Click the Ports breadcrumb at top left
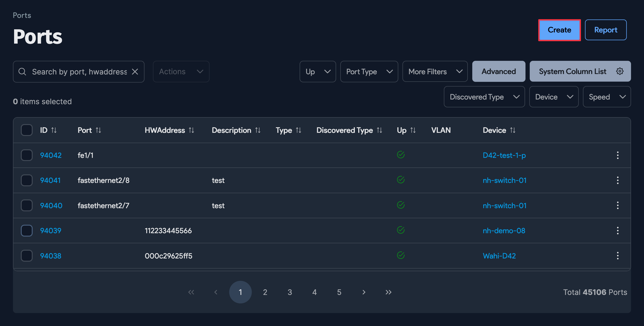644x326 pixels. (22, 15)
